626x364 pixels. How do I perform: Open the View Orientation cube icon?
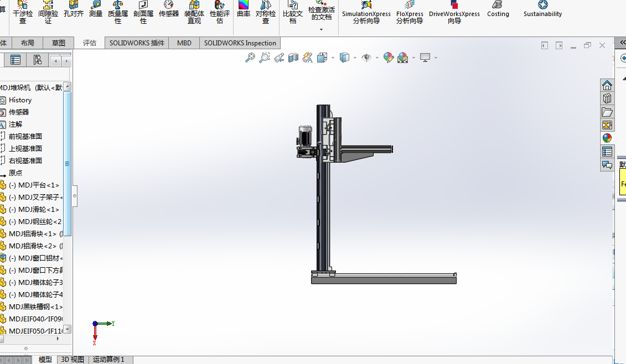(322, 58)
